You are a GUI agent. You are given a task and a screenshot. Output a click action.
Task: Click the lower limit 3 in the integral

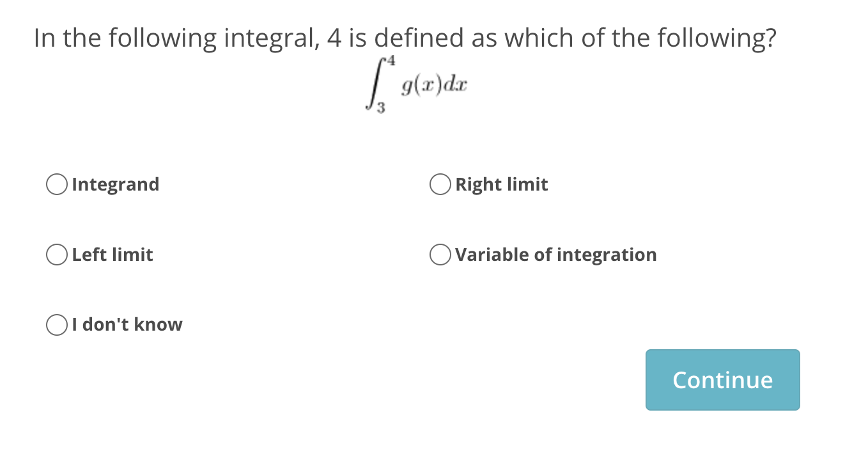coord(383,109)
